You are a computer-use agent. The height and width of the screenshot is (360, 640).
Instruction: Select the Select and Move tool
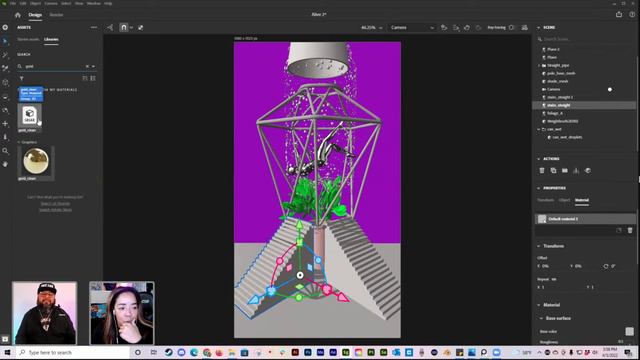5,41
